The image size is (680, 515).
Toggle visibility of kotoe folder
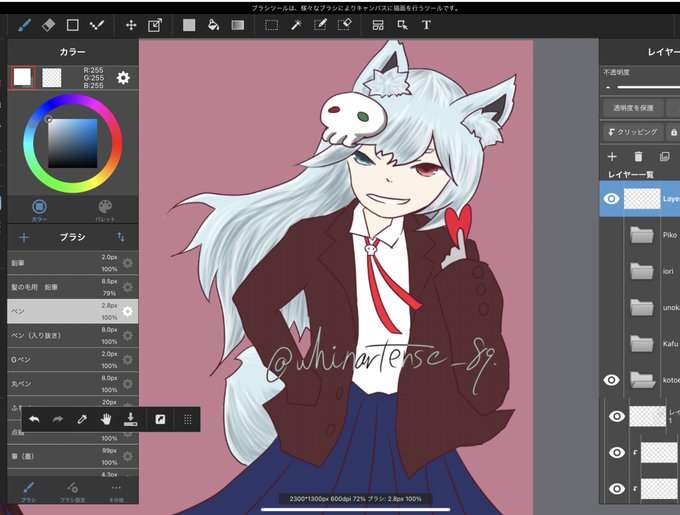(x=611, y=380)
